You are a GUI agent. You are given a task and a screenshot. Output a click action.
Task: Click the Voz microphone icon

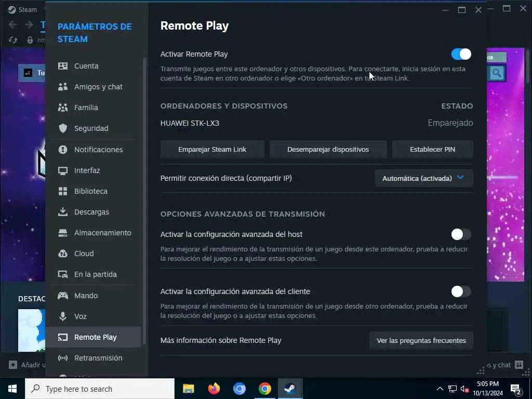pyautogui.click(x=63, y=316)
